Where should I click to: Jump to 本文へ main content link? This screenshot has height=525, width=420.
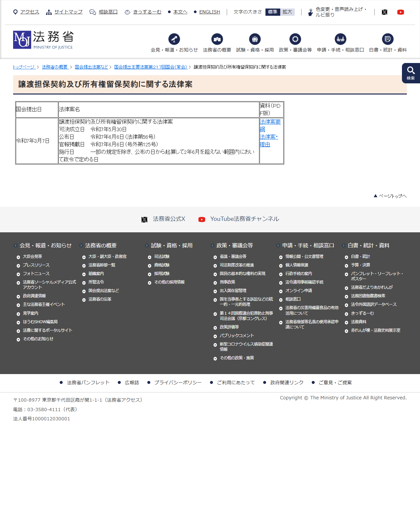(180, 12)
